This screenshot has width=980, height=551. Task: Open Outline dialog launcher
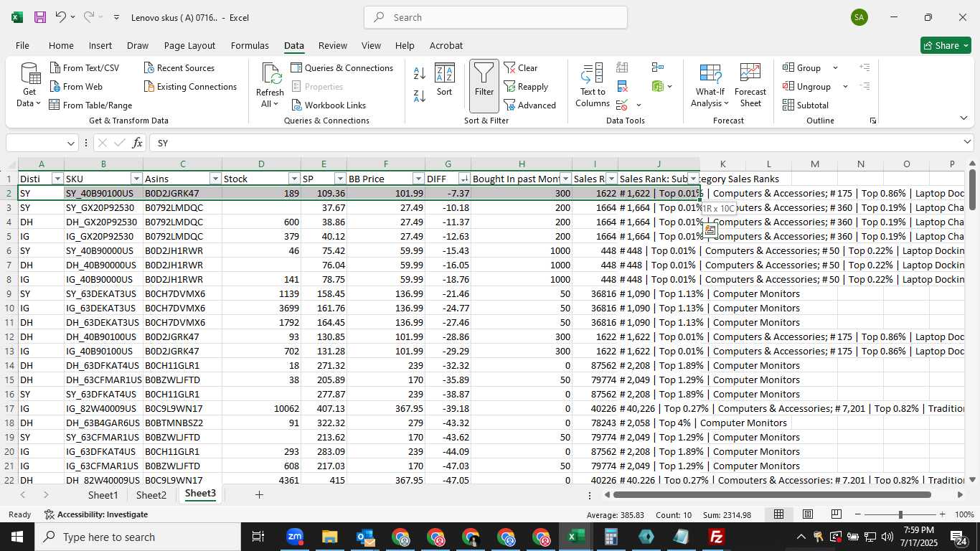point(873,121)
